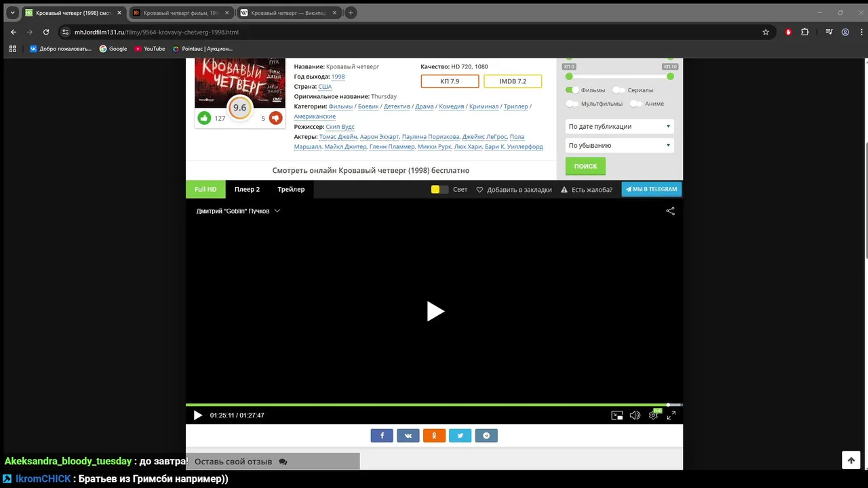Screen dimensions: 868x488
Task: Click the Есть жалоба? link
Action: tap(587, 190)
